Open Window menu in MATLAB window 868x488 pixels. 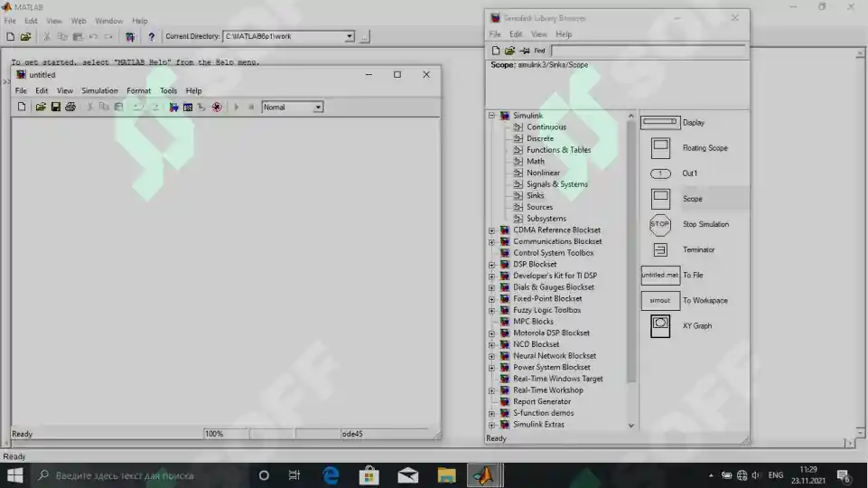tap(108, 21)
